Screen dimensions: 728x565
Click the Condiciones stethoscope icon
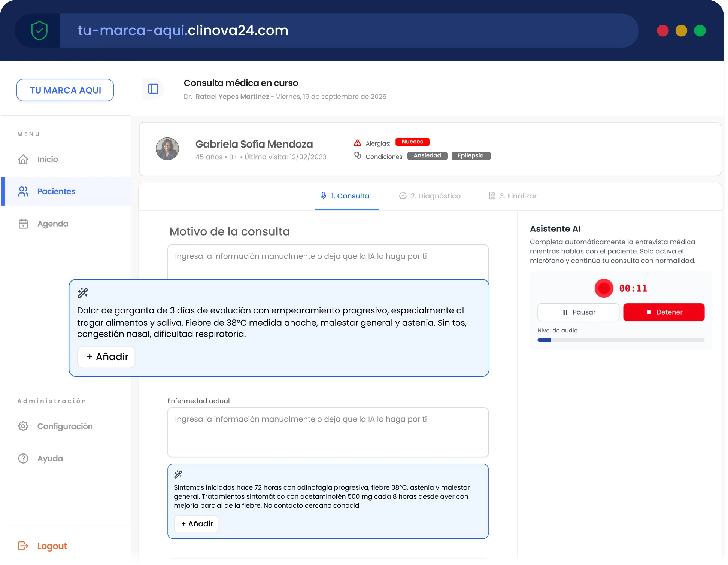[x=358, y=155]
